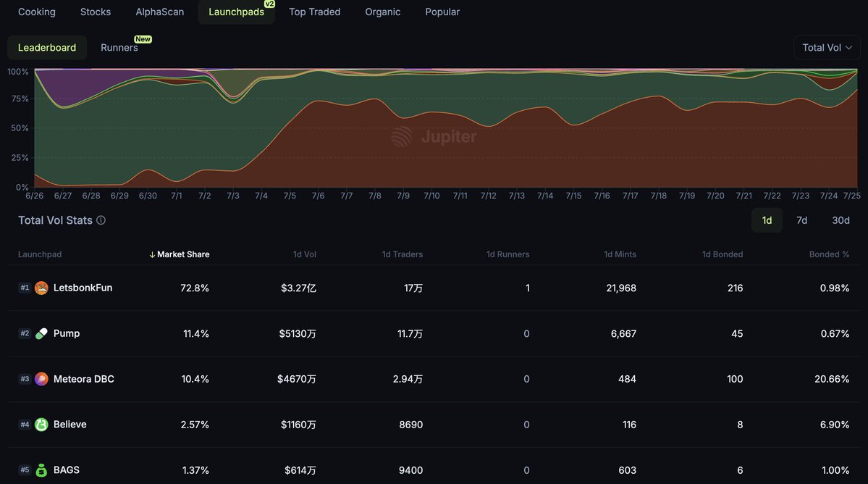Open the Stocks tab

click(x=96, y=12)
